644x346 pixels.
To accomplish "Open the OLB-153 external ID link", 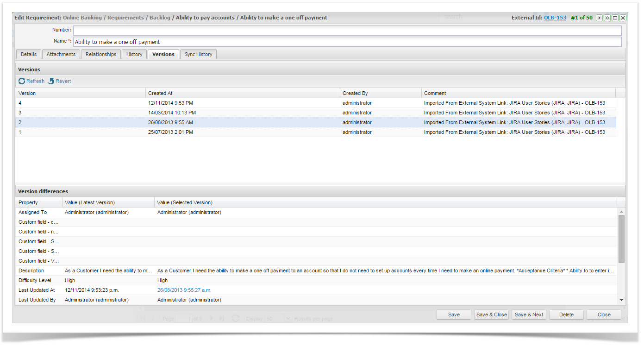I will click(x=555, y=18).
